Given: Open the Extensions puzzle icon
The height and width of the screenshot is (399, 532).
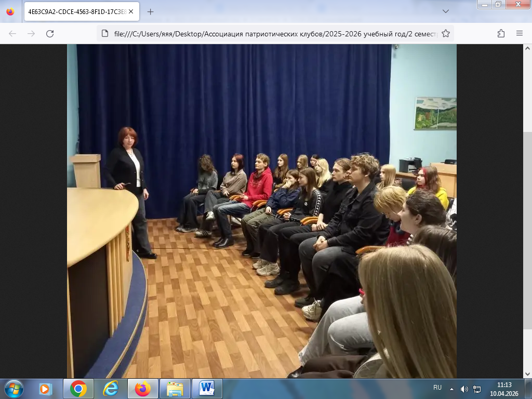Looking at the screenshot, I should [501, 34].
